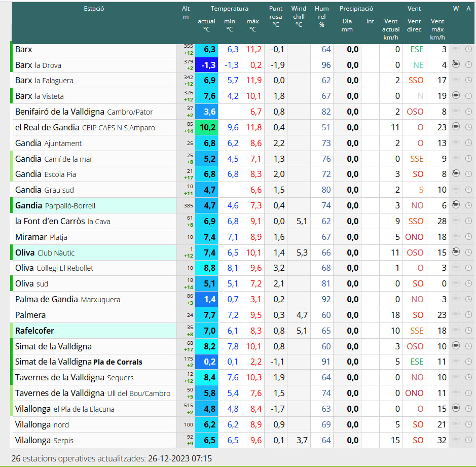Open the clock icon for Miramar Platja

tap(468, 236)
